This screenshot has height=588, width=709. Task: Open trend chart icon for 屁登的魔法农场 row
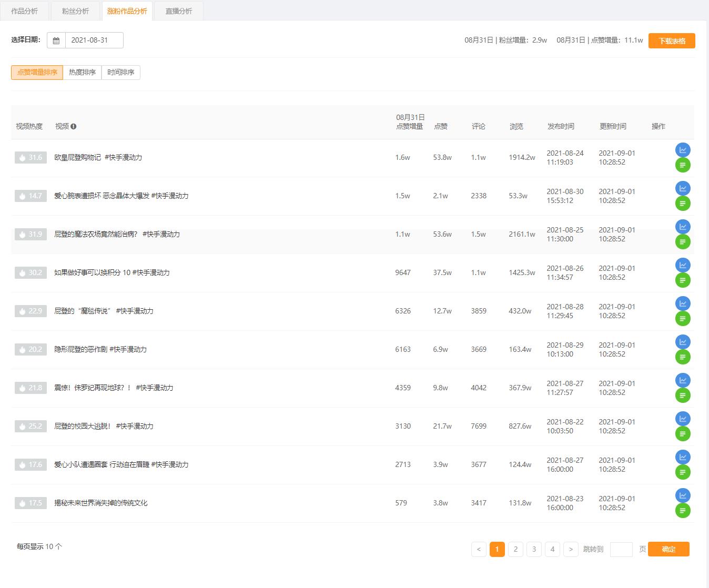click(x=683, y=227)
